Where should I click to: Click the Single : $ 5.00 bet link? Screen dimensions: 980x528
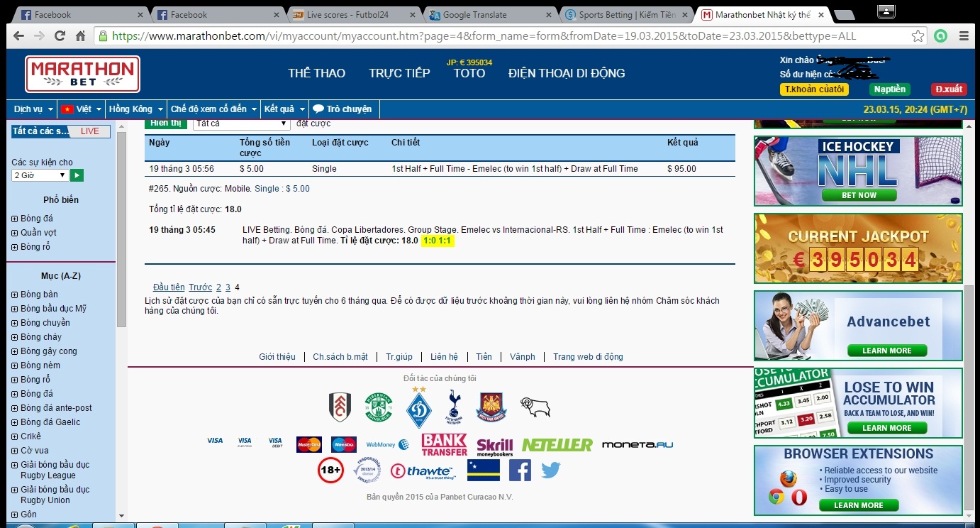(x=282, y=189)
